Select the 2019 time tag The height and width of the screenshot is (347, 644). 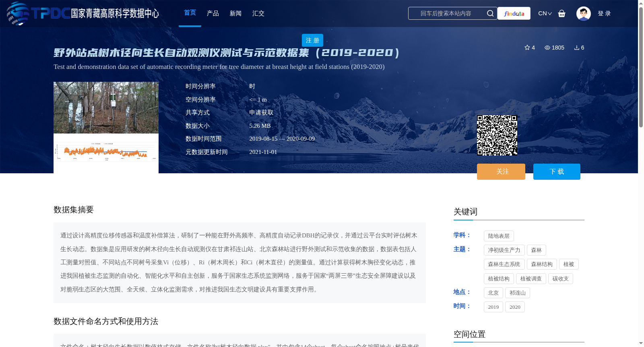493,307
